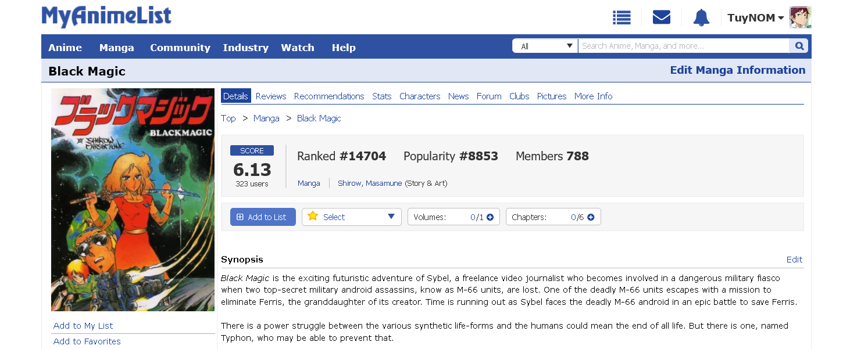
Task: Open the Help menu
Action: [x=344, y=48]
